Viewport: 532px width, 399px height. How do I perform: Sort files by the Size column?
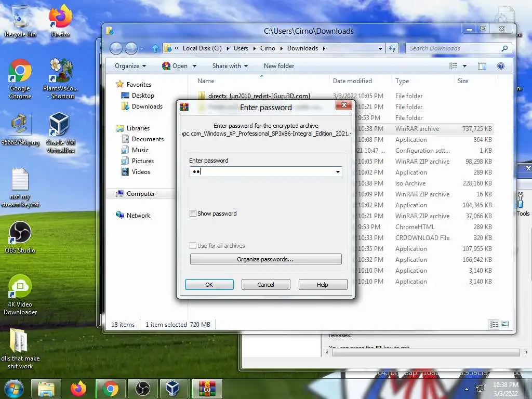463,81
